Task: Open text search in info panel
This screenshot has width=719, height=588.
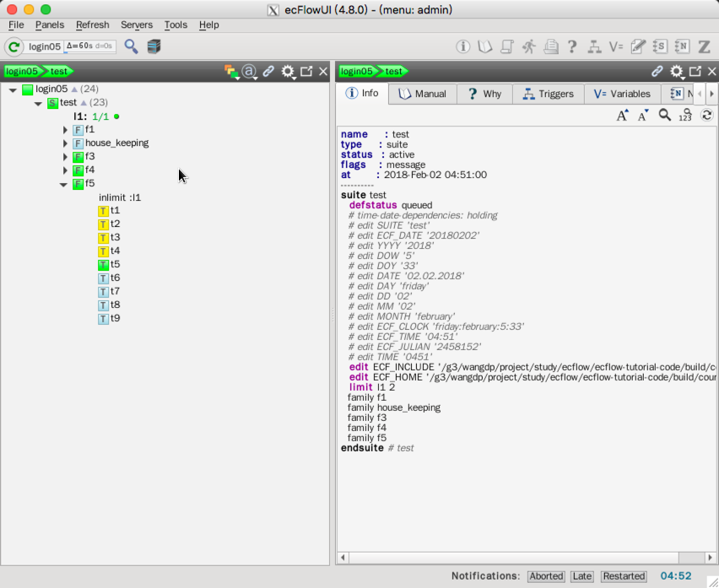Action: coord(664,115)
